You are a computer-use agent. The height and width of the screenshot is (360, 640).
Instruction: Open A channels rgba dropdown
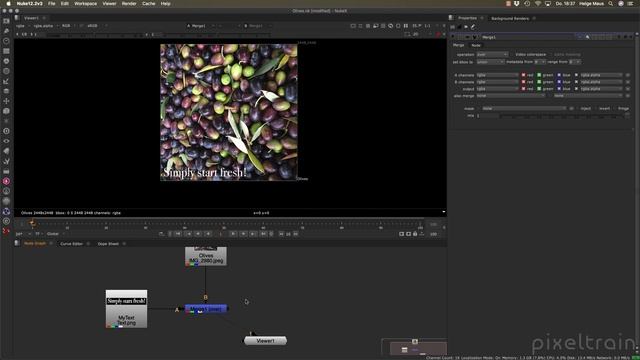pyautogui.click(x=497, y=75)
